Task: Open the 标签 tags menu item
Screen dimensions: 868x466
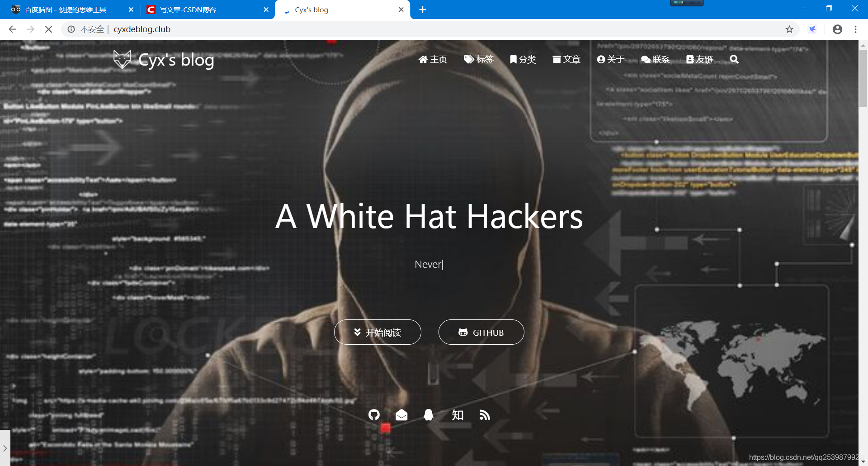Action: [479, 59]
